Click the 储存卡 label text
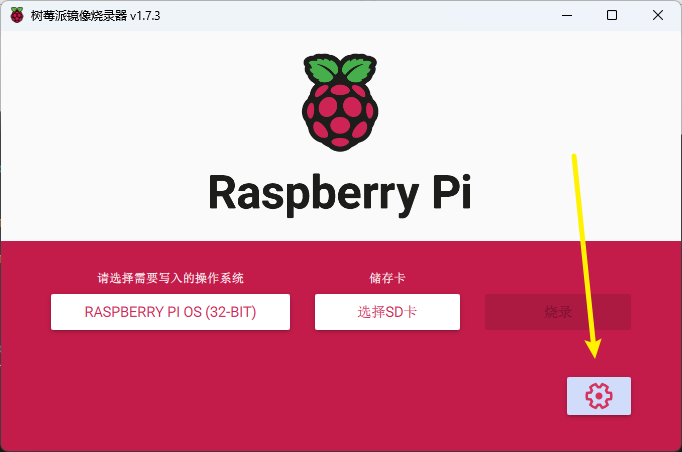682x452 pixels. 387,278
